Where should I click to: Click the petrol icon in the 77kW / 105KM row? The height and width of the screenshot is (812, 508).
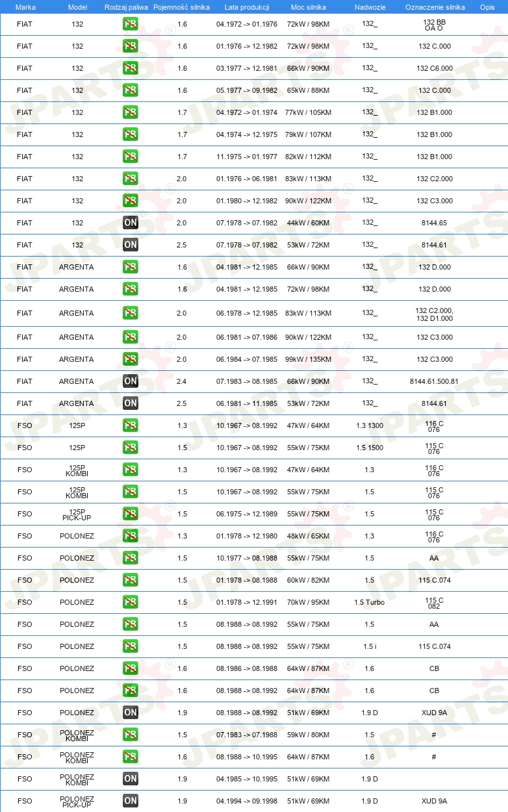point(131,112)
